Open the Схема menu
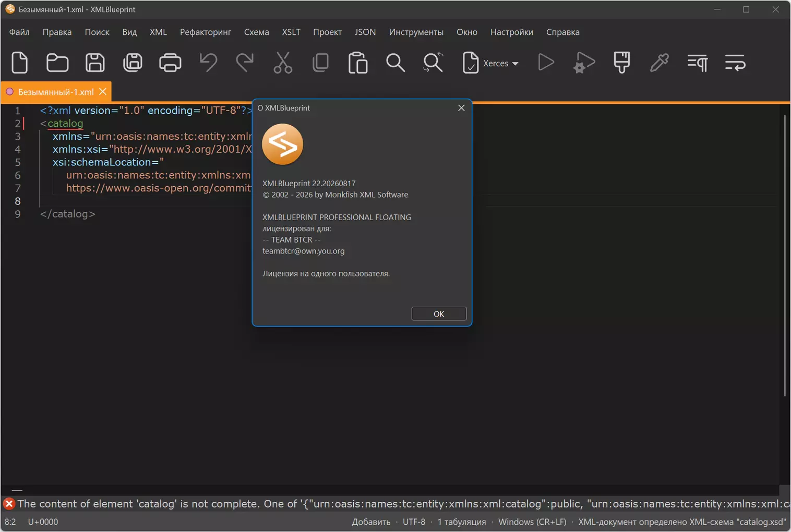791x532 pixels. tap(256, 32)
